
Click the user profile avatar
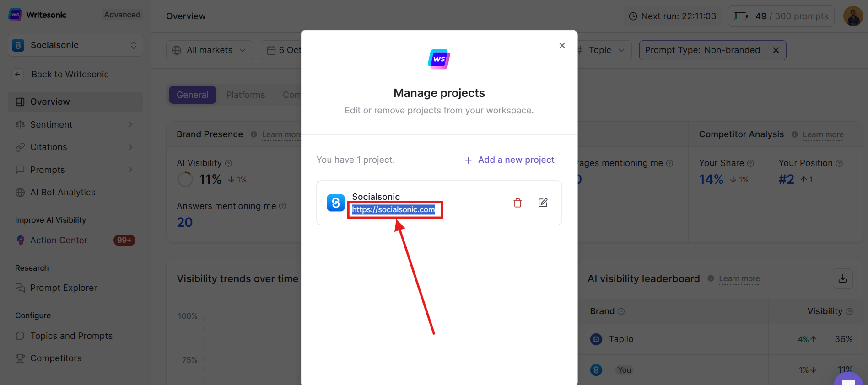point(853,16)
